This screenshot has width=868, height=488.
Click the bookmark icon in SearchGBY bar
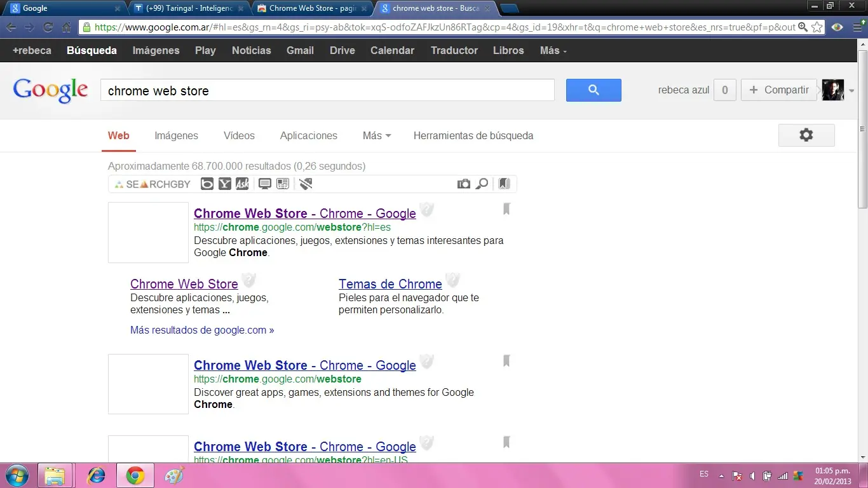505,184
